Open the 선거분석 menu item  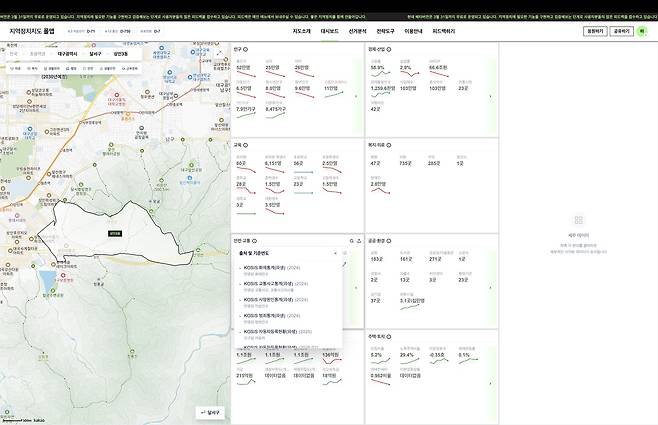(x=357, y=31)
